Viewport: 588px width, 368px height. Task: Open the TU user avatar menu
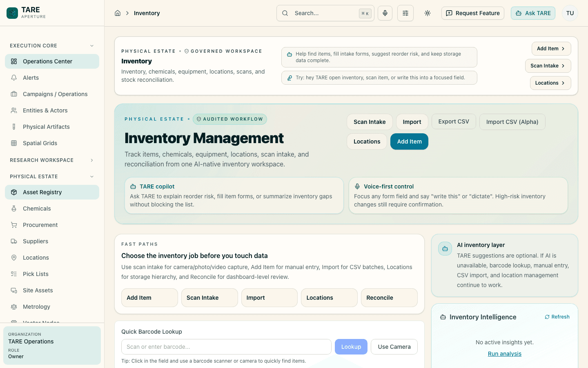pos(570,13)
